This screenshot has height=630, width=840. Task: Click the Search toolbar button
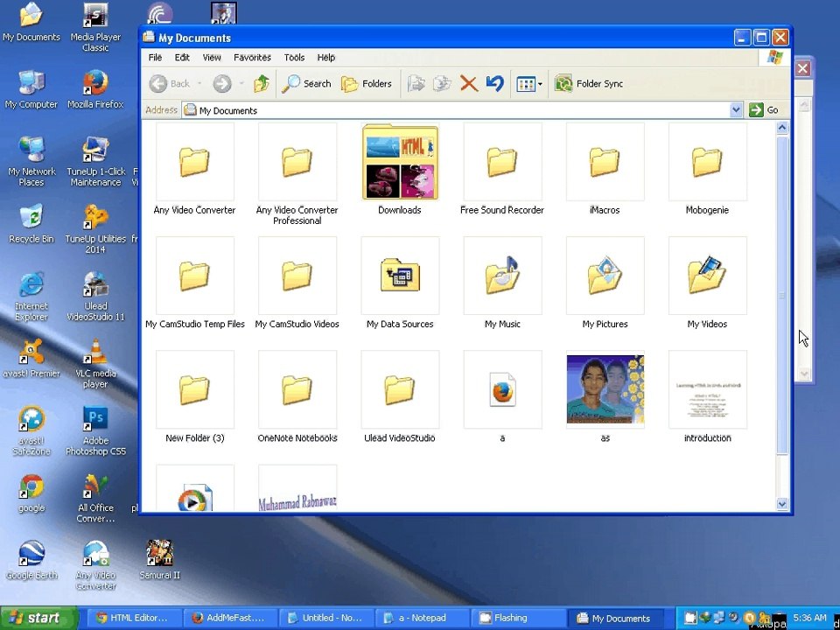click(306, 84)
